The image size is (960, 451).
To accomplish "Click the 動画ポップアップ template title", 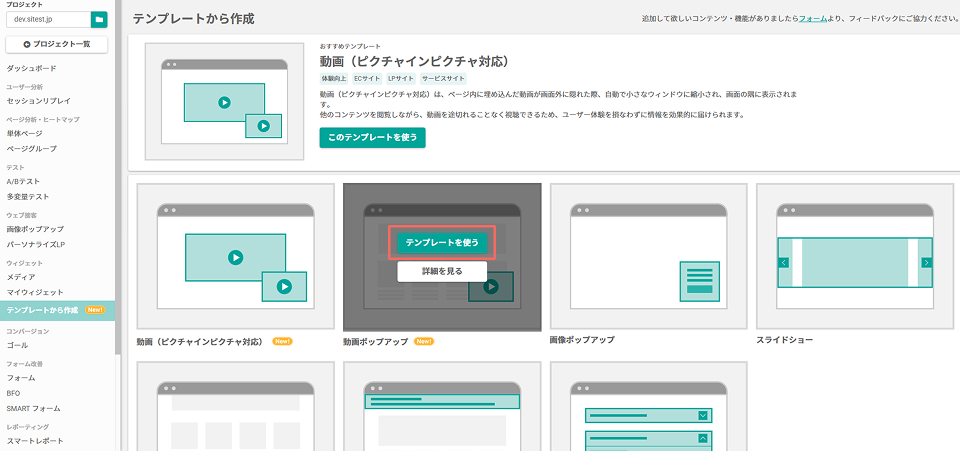I will 375,342.
